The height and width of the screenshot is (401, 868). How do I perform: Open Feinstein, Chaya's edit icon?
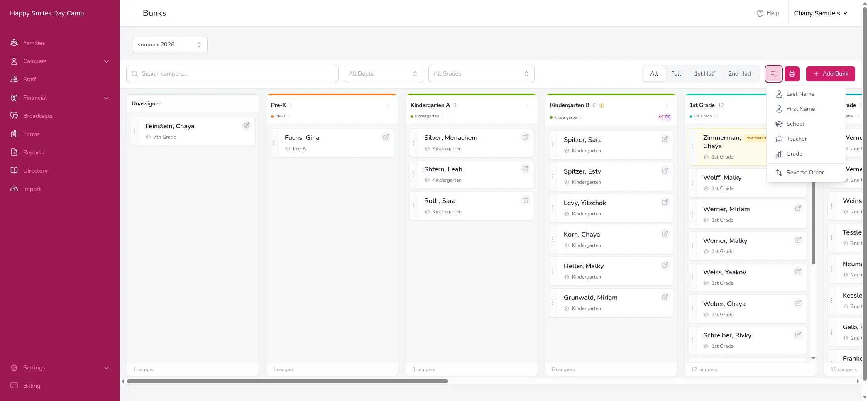tap(247, 125)
